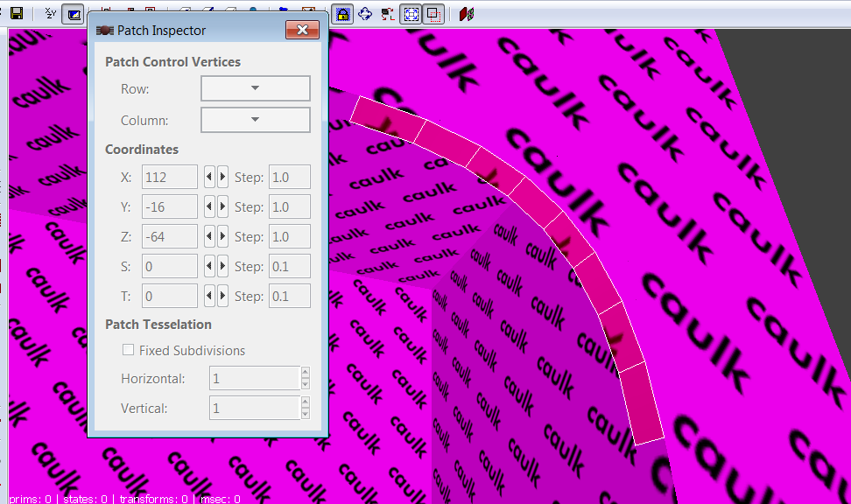Screen dimensions: 851x504
Task: Enable the Fixed Subdivisions checkbox
Action: click(x=129, y=350)
